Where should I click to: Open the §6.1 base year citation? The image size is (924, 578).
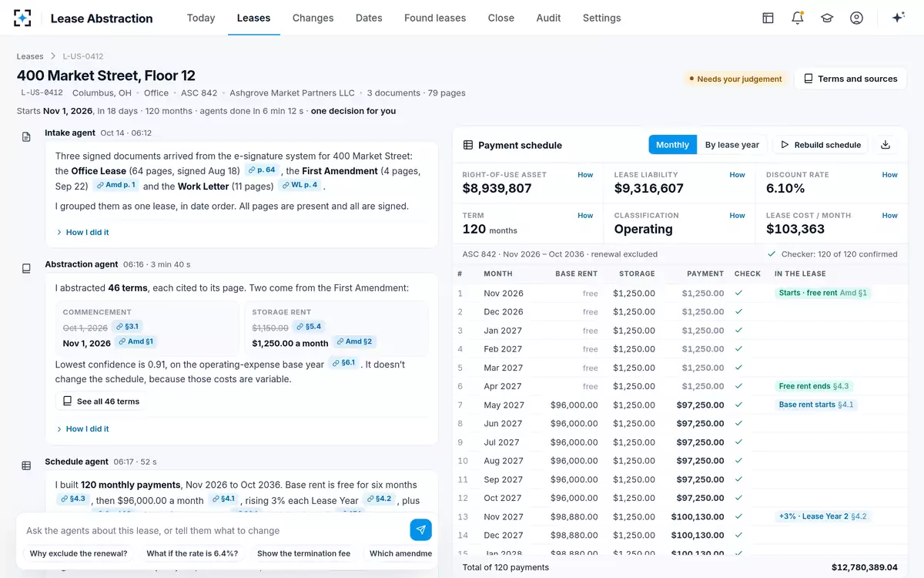pyautogui.click(x=343, y=363)
